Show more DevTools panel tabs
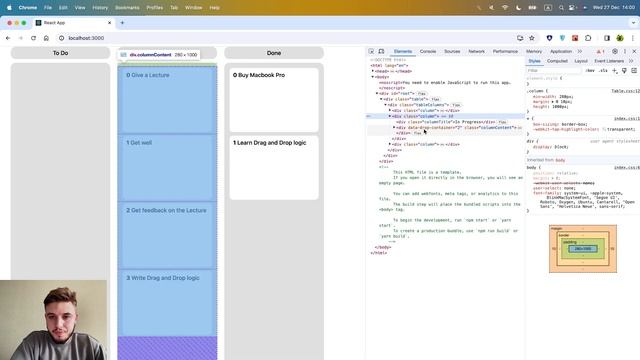 pyautogui.click(x=580, y=51)
